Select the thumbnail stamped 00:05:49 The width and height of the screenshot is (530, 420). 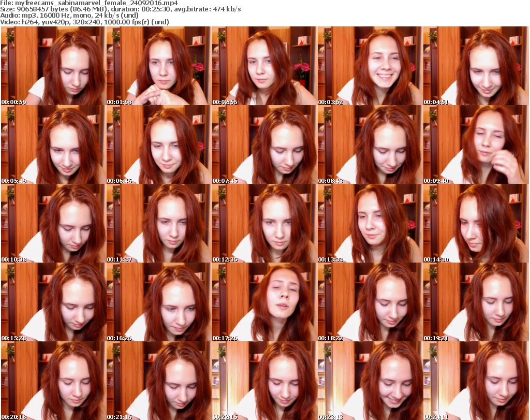pos(53,144)
